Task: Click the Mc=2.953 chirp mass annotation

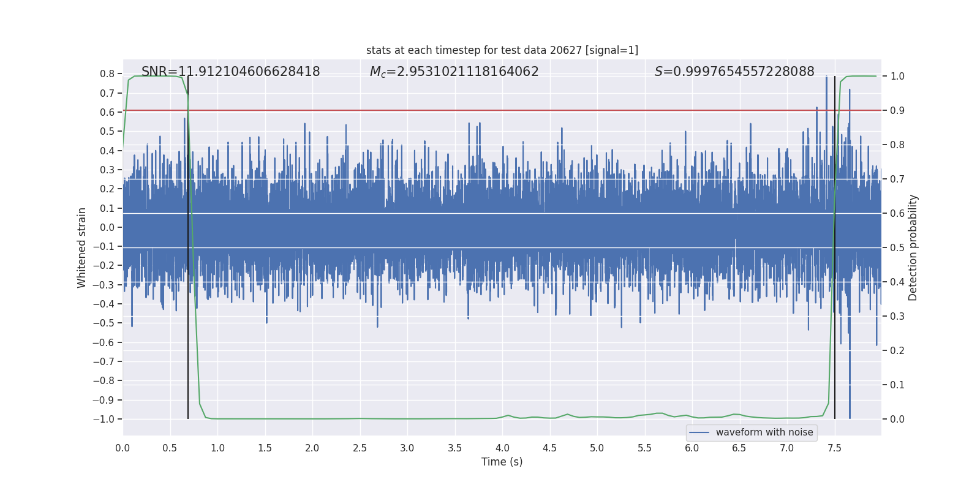Action: click(454, 72)
